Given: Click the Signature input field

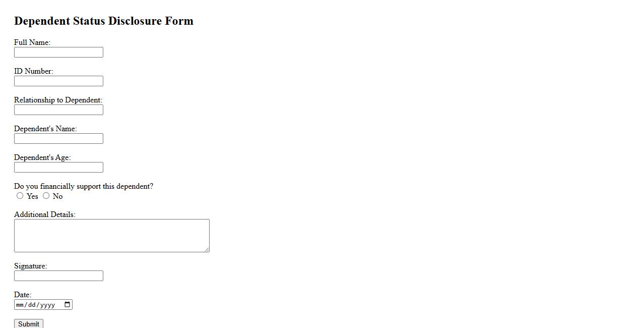Looking at the screenshot, I should pos(58,276).
